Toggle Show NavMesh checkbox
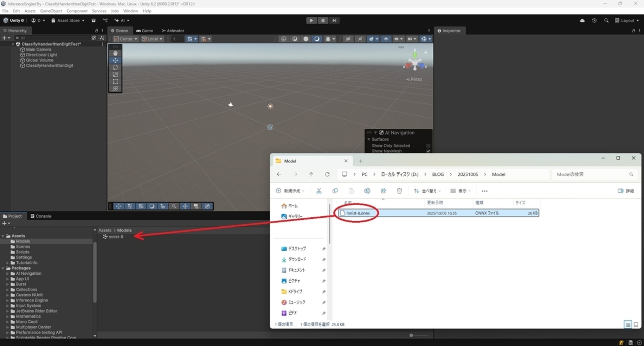Image resolution: width=644 pixels, height=346 pixels. pyautogui.click(x=428, y=151)
